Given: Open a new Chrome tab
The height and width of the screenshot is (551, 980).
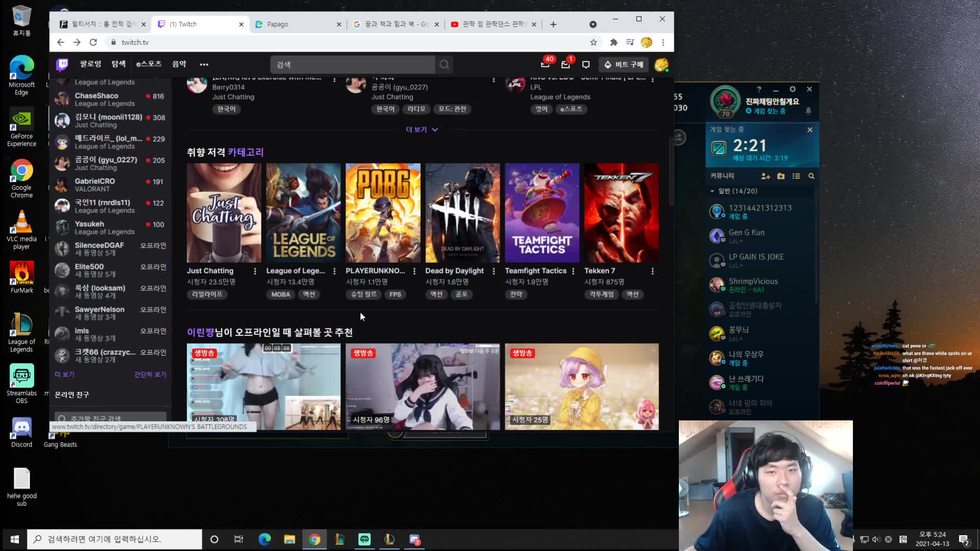Looking at the screenshot, I should pyautogui.click(x=553, y=24).
